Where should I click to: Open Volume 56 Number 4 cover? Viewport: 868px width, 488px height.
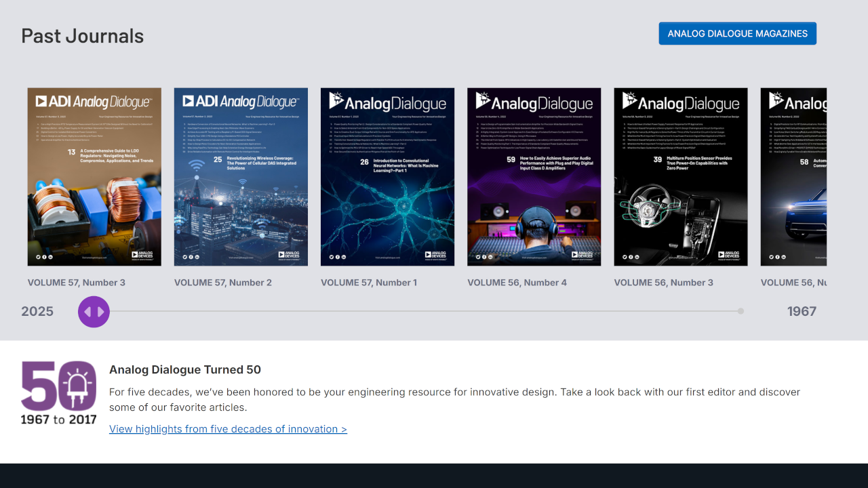pos(534,177)
